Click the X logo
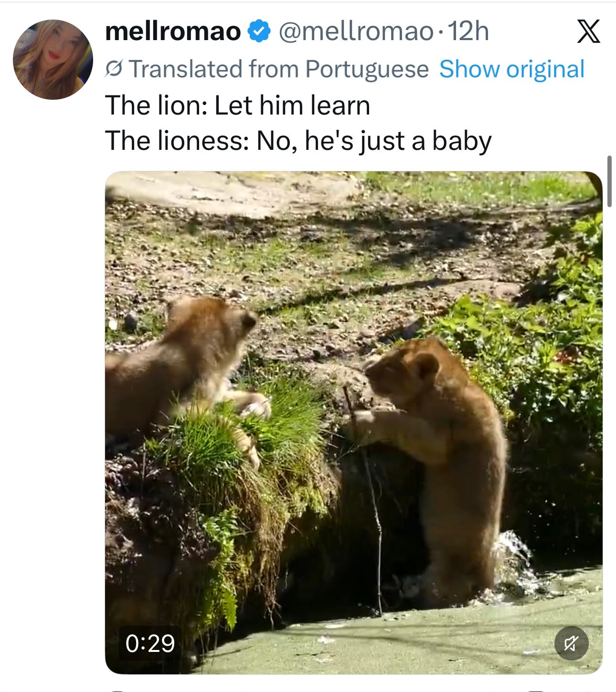 (588, 32)
